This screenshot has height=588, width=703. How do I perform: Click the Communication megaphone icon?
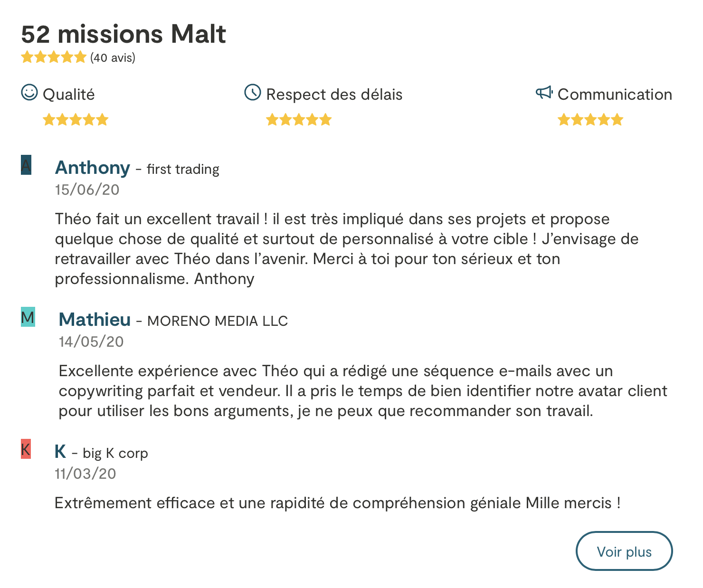click(544, 92)
